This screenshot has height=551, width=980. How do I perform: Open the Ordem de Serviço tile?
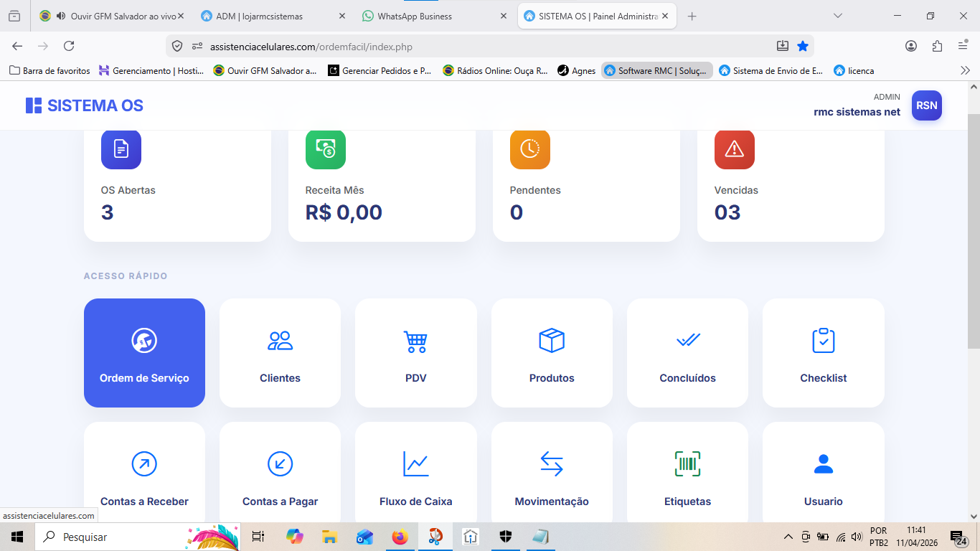[144, 353]
